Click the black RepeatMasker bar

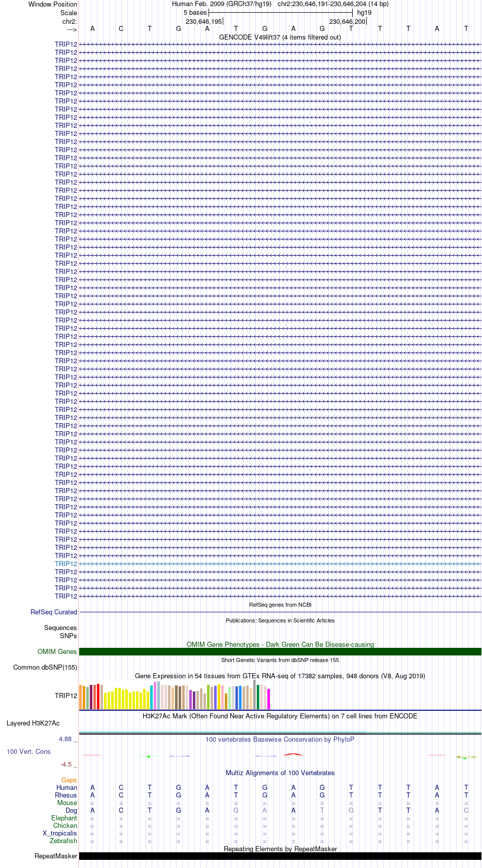(280, 856)
